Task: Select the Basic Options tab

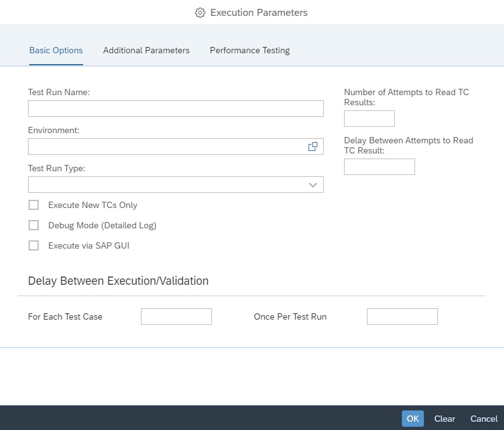Action: tap(56, 51)
